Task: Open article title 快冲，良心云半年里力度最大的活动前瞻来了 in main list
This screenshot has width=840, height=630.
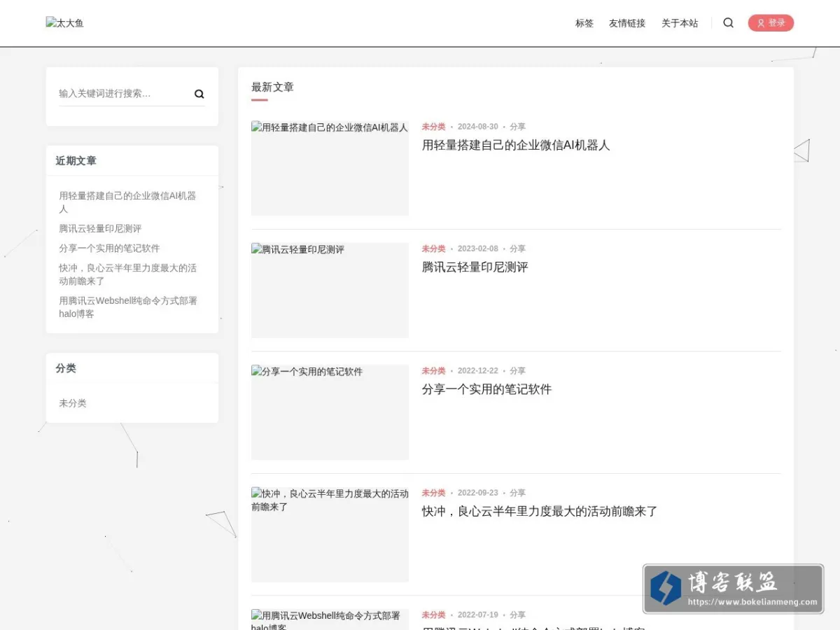Action: coord(540,511)
